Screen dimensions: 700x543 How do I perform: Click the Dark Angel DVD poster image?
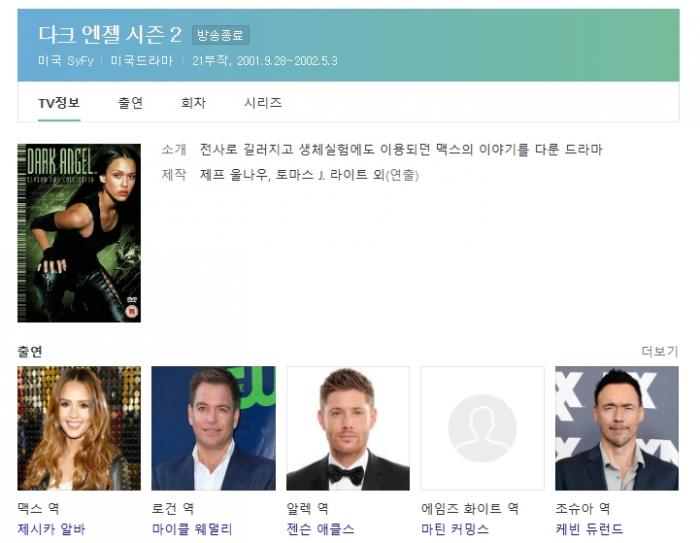[79, 233]
